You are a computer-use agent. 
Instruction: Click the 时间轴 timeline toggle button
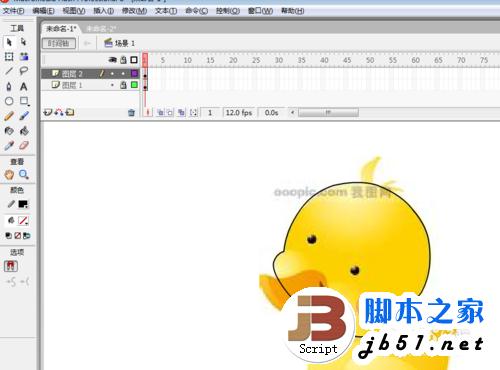click(59, 43)
